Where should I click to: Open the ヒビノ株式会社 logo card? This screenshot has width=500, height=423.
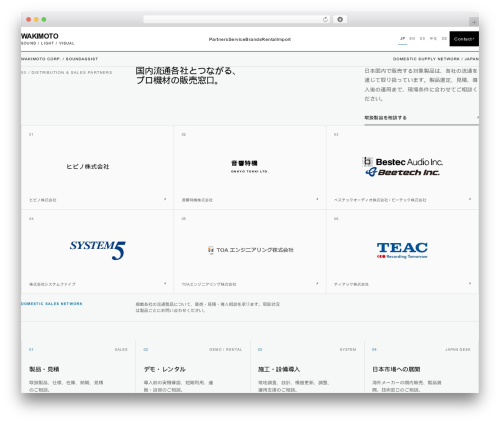tap(88, 166)
